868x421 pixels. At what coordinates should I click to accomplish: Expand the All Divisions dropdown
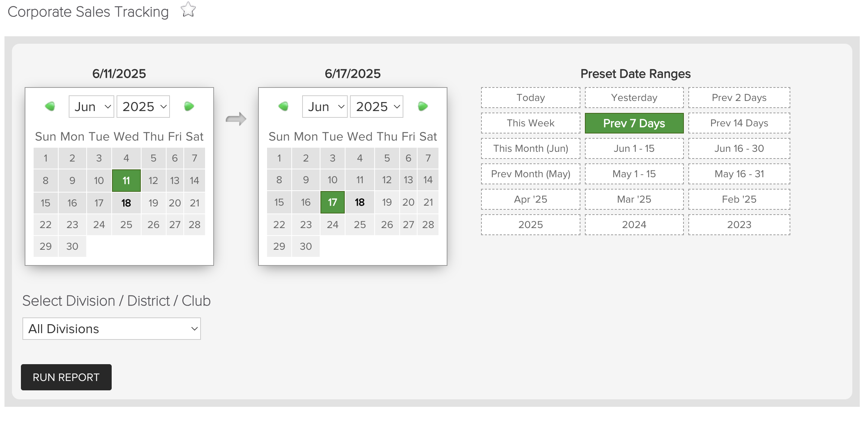click(x=112, y=329)
